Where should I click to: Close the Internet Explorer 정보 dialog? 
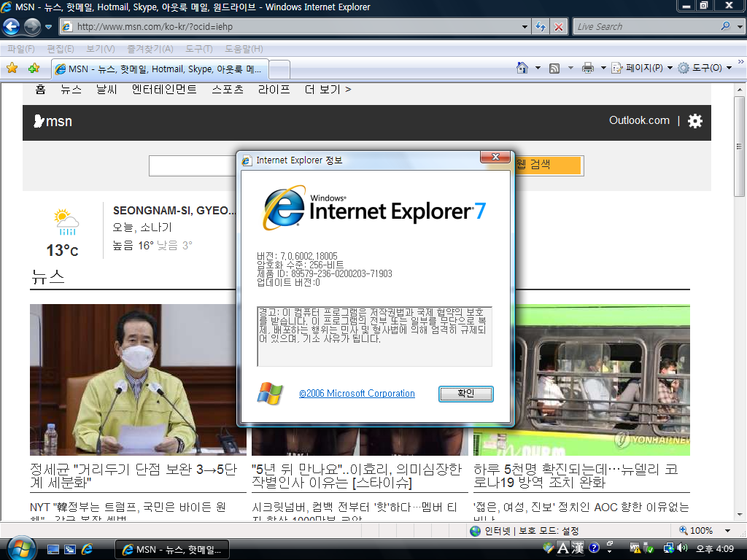tap(495, 157)
